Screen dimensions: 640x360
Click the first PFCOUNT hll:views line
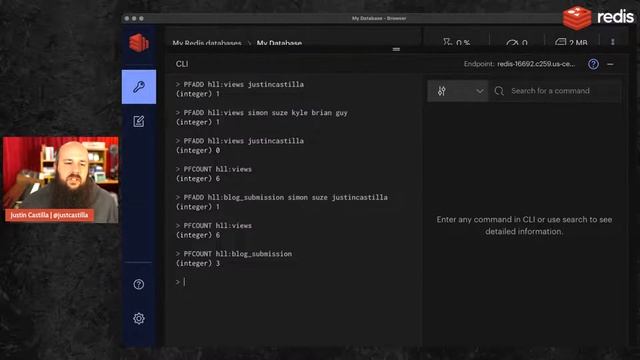(x=214, y=169)
